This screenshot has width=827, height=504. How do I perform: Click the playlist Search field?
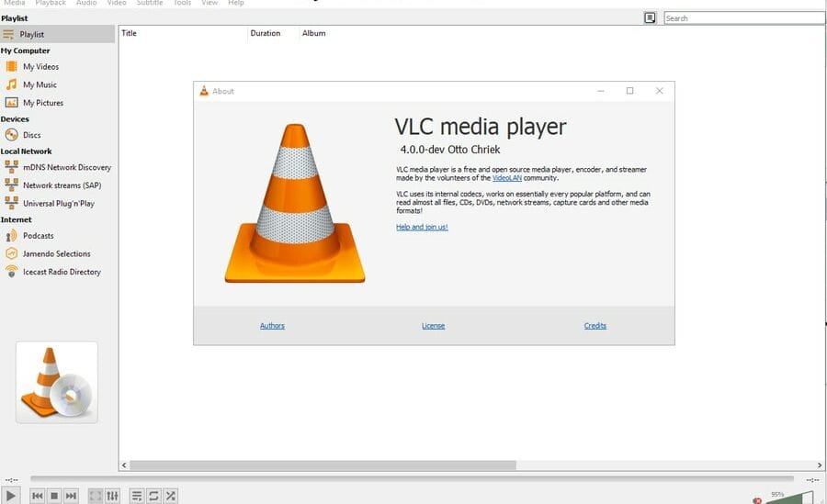point(744,18)
